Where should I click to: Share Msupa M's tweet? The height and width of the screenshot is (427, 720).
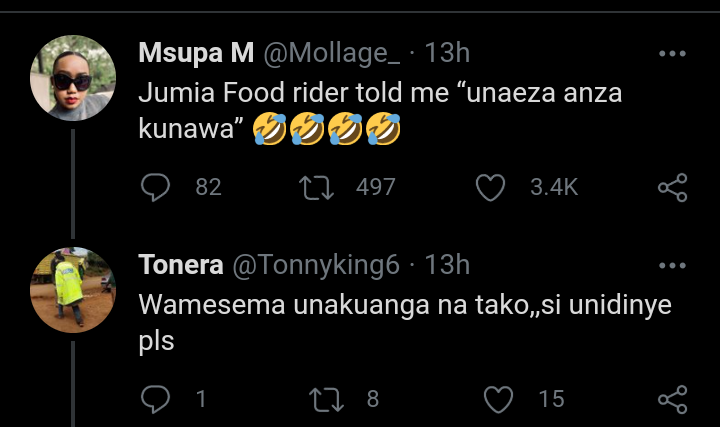pyautogui.click(x=672, y=187)
